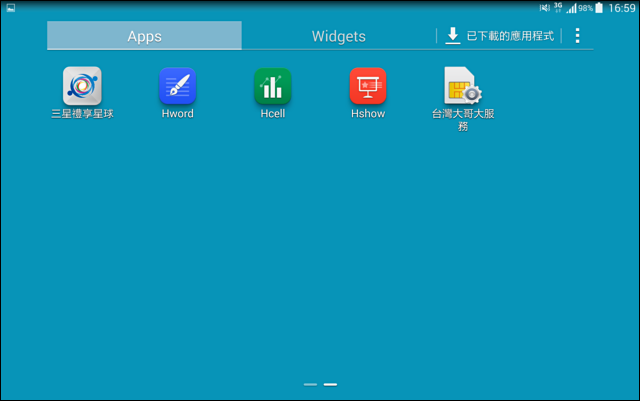Select the second page indicator
This screenshot has height=401, width=640.
point(330,384)
